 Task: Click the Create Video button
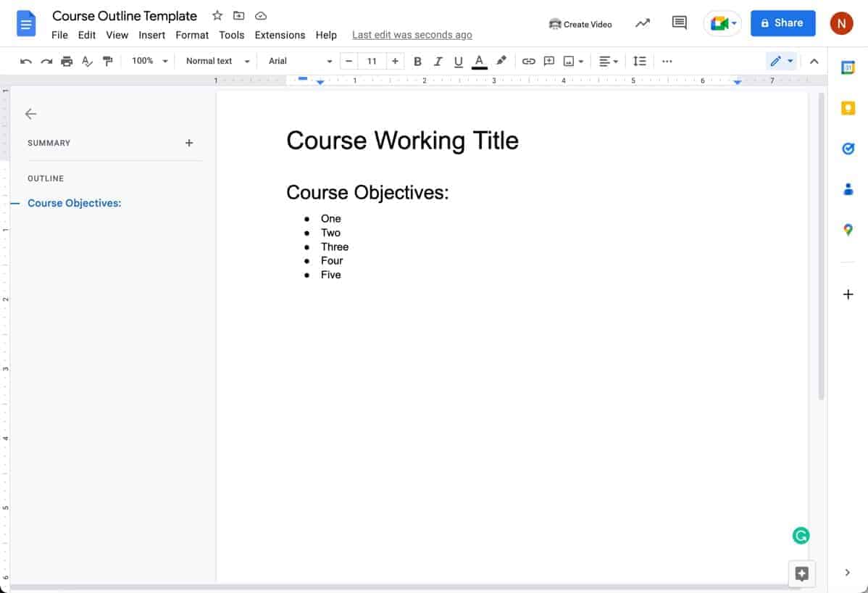tap(580, 24)
